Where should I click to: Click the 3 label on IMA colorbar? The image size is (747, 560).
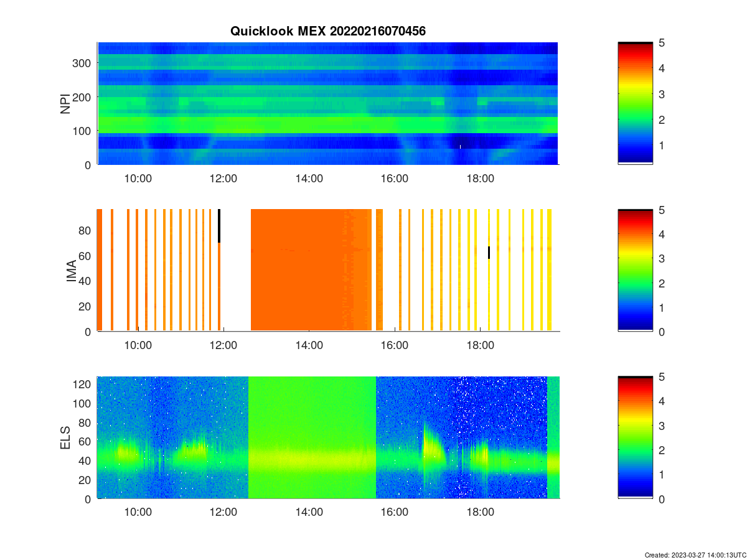tap(662, 258)
